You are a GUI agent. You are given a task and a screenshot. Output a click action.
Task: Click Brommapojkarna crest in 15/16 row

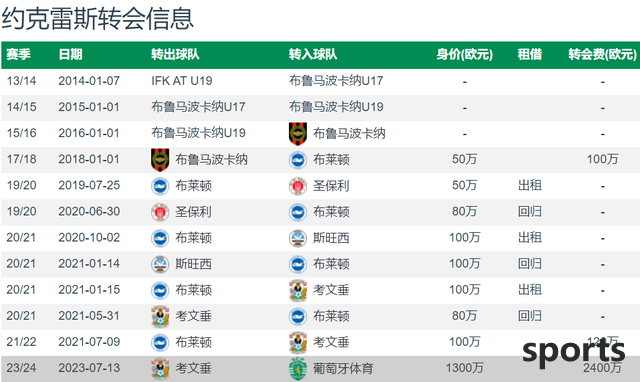point(298,134)
